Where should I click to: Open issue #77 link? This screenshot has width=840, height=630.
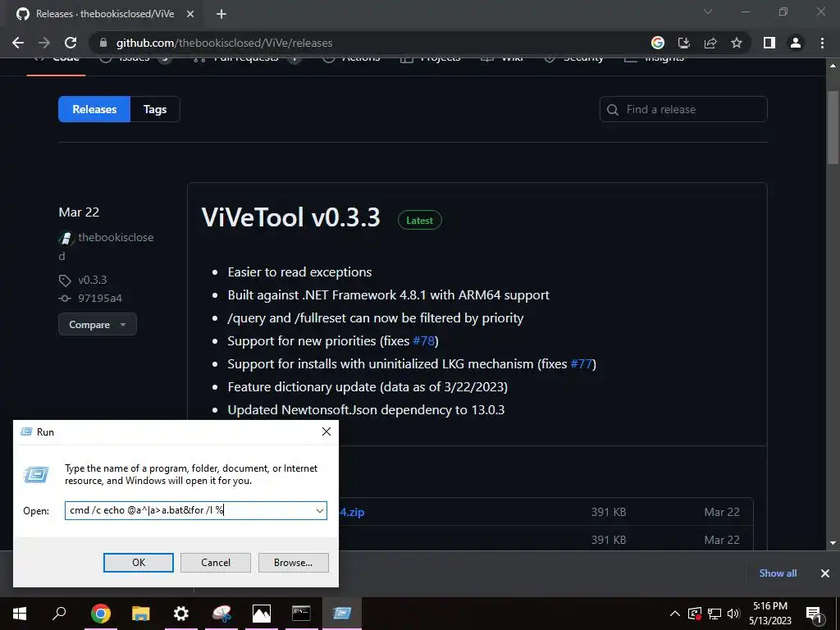(582, 363)
